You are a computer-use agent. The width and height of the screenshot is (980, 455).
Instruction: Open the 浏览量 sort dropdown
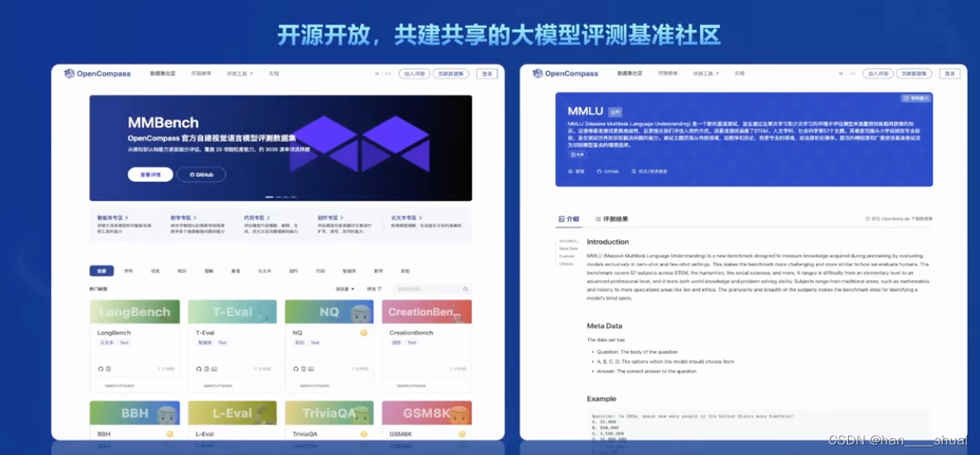(344, 289)
